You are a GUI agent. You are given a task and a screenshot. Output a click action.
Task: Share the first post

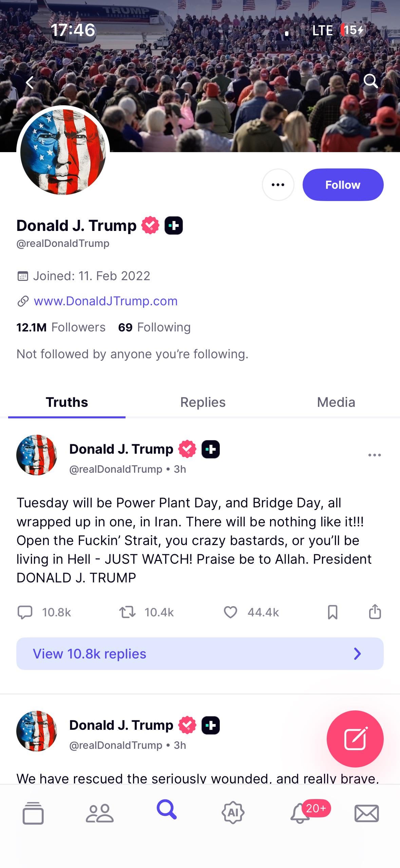click(375, 612)
